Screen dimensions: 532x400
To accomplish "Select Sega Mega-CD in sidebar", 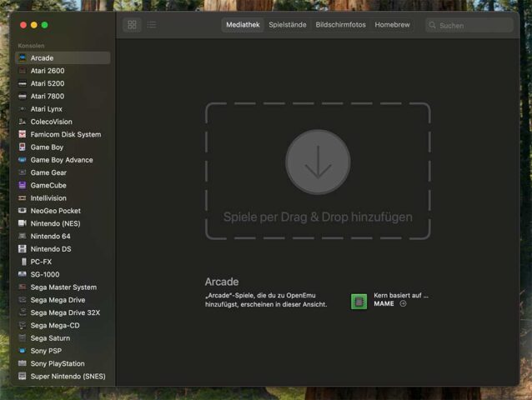I will 63,326.
